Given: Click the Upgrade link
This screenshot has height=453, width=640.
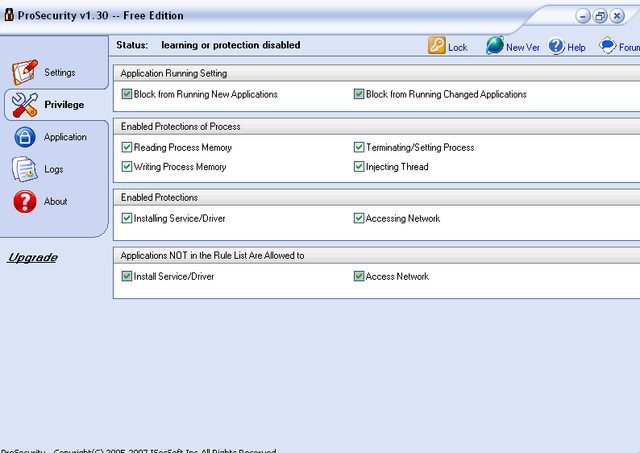Looking at the screenshot, I should [x=33, y=258].
